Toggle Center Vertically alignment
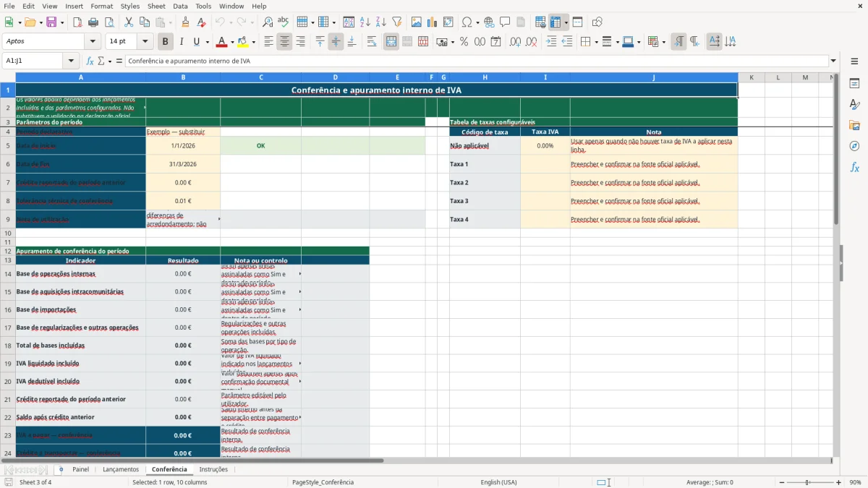Viewport: 868px width, 488px height. (336, 42)
